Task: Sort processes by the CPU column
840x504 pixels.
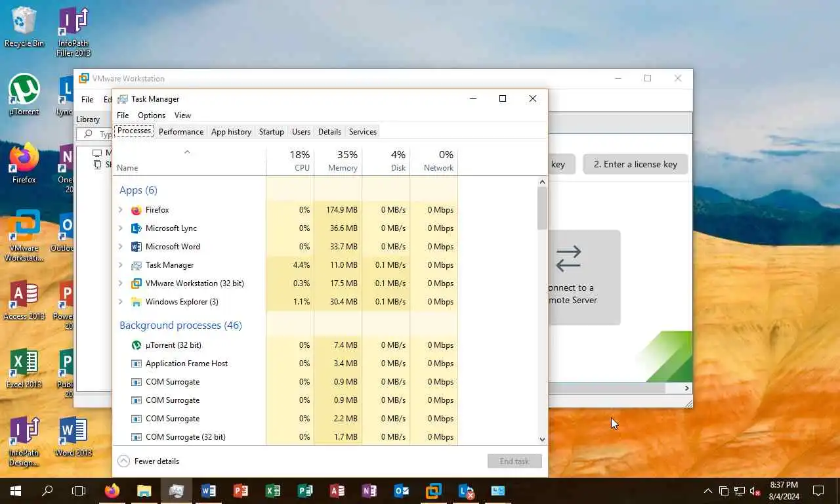Action: pyautogui.click(x=290, y=161)
